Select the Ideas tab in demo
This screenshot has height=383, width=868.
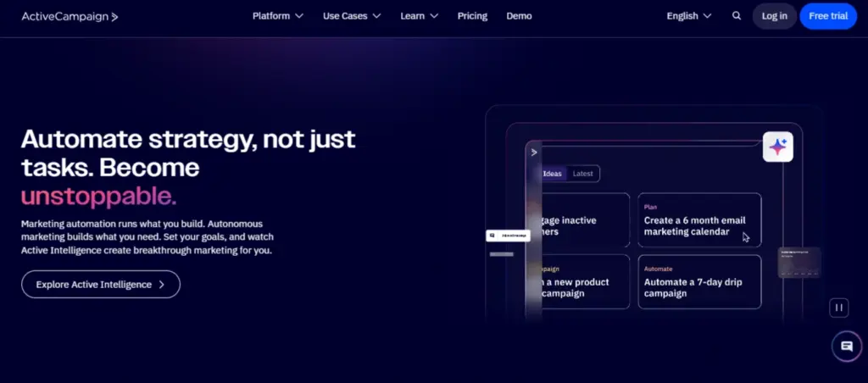pyautogui.click(x=551, y=174)
